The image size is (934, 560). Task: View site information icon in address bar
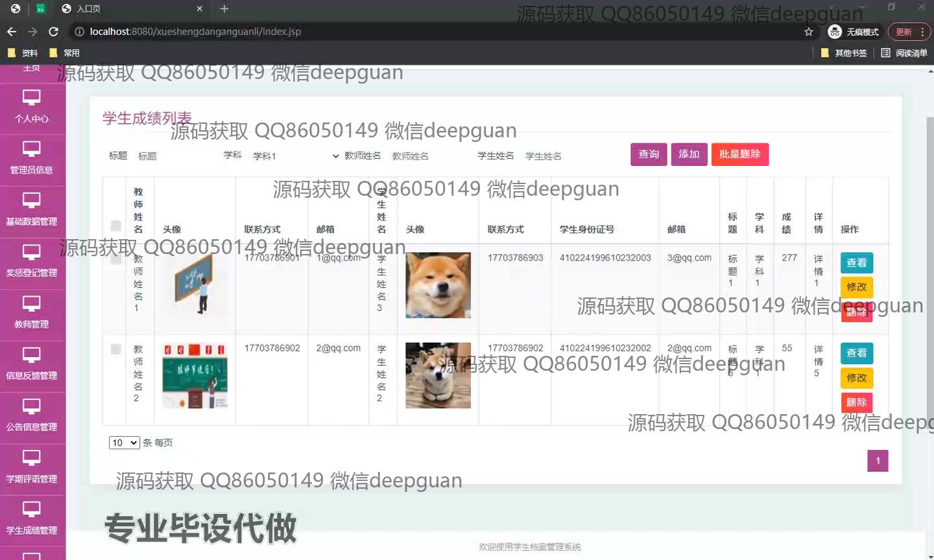(x=79, y=32)
